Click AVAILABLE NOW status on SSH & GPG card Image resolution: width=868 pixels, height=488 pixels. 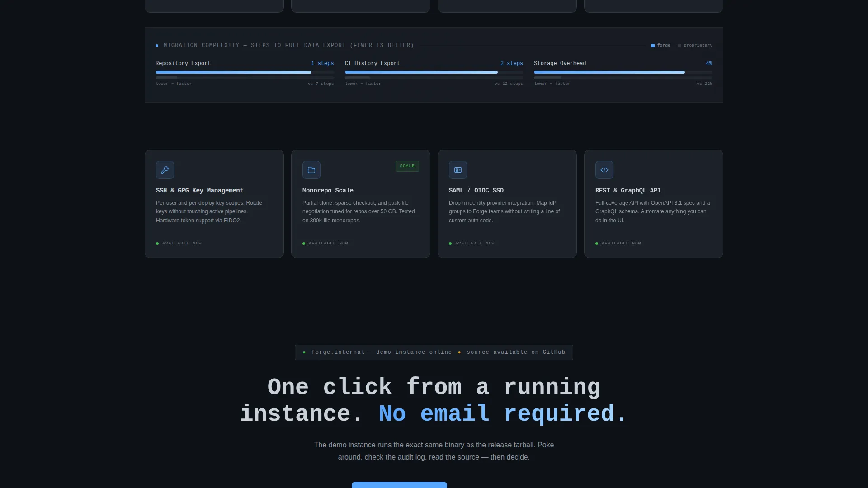pyautogui.click(x=179, y=244)
